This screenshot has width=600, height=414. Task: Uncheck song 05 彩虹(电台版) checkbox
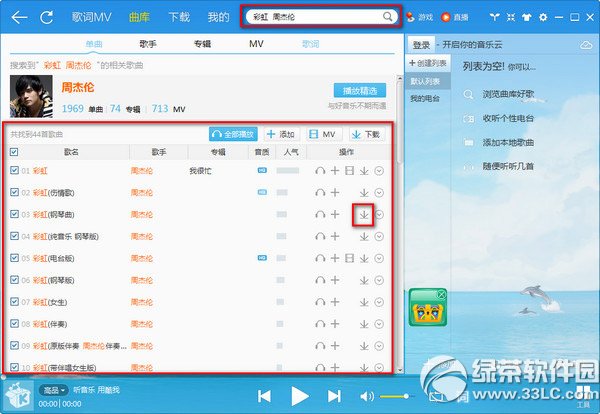(14, 258)
